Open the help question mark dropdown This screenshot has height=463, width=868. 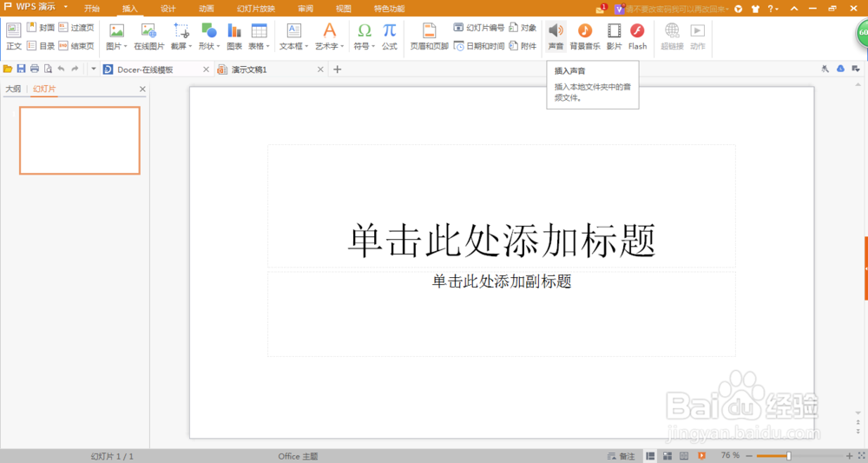pos(773,9)
